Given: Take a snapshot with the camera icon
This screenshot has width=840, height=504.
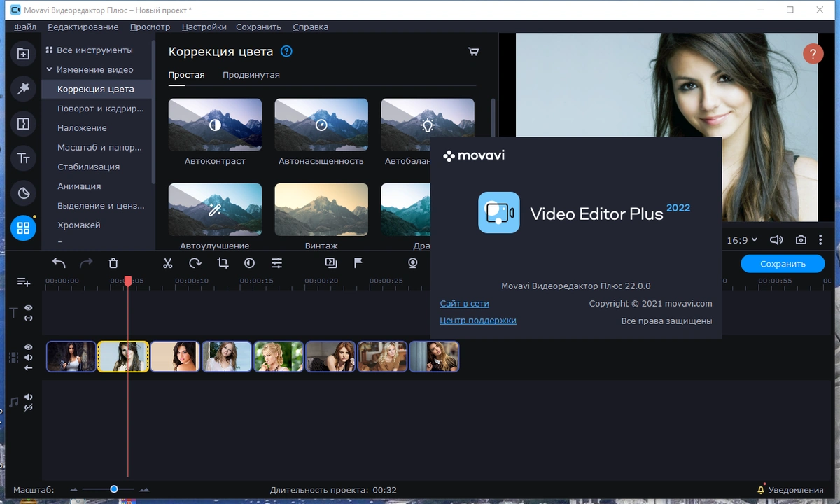Looking at the screenshot, I should pyautogui.click(x=801, y=240).
